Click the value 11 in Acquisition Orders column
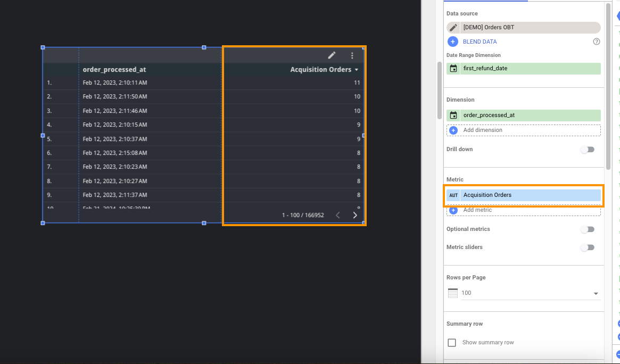Image resolution: width=620 pixels, height=364 pixels. (357, 82)
